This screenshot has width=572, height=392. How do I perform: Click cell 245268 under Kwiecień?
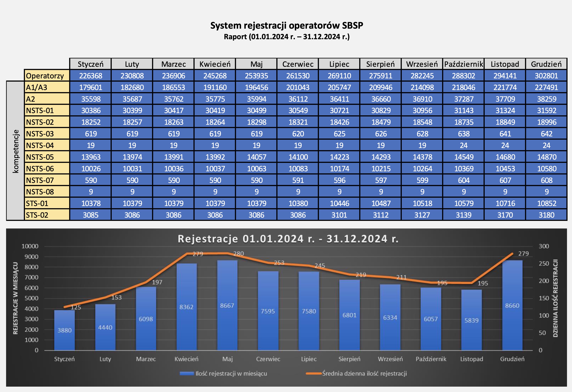click(x=215, y=76)
